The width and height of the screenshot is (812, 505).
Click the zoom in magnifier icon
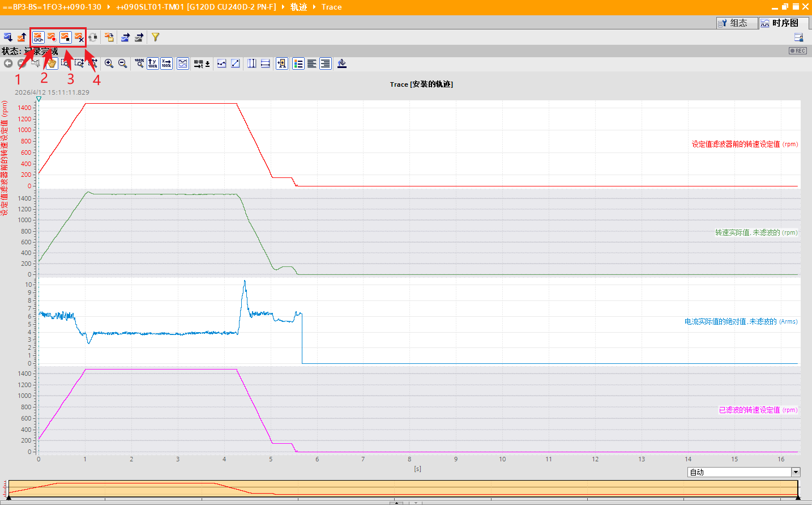tap(109, 63)
